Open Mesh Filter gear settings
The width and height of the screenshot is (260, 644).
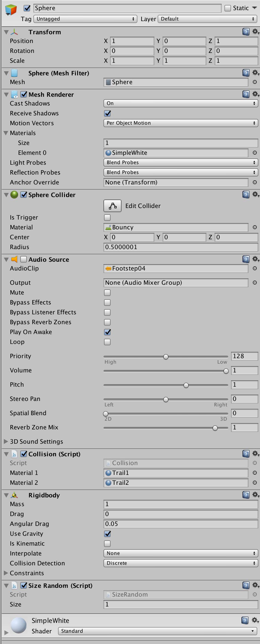[256, 73]
